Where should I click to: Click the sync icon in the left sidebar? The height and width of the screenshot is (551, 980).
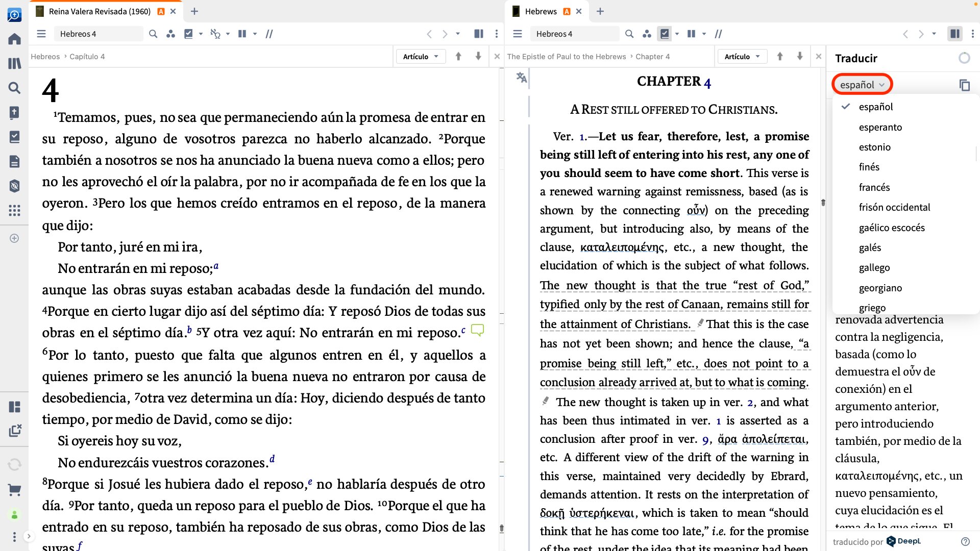pos(14,464)
